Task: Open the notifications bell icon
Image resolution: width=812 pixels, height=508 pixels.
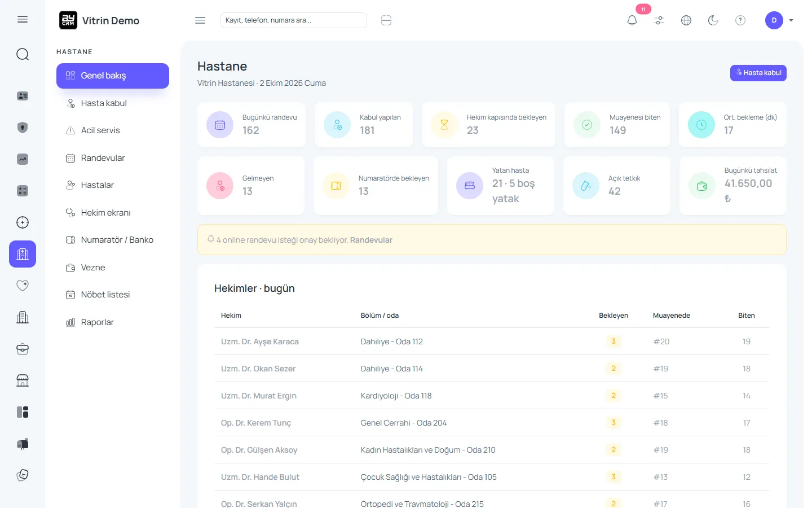Action: coord(632,20)
